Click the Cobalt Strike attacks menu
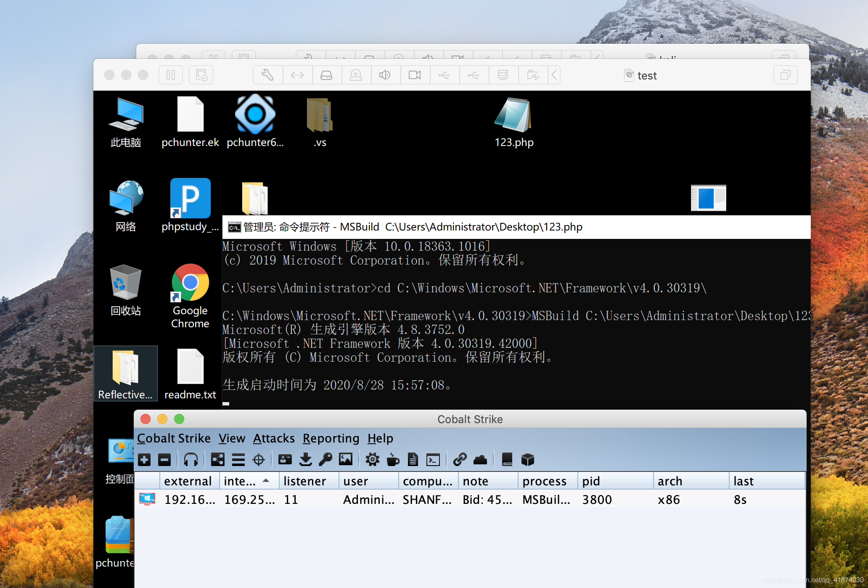 point(273,437)
